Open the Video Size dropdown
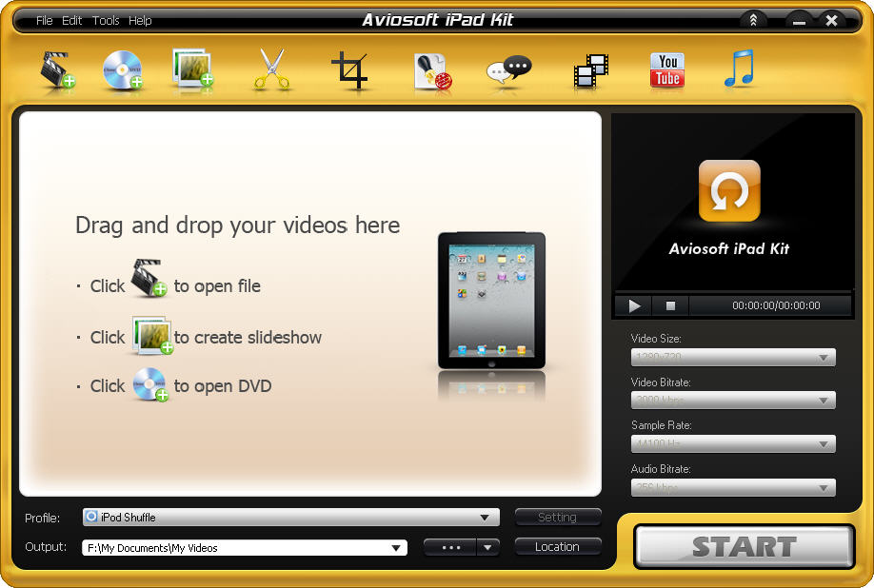The height and width of the screenshot is (588, 874). (x=733, y=357)
